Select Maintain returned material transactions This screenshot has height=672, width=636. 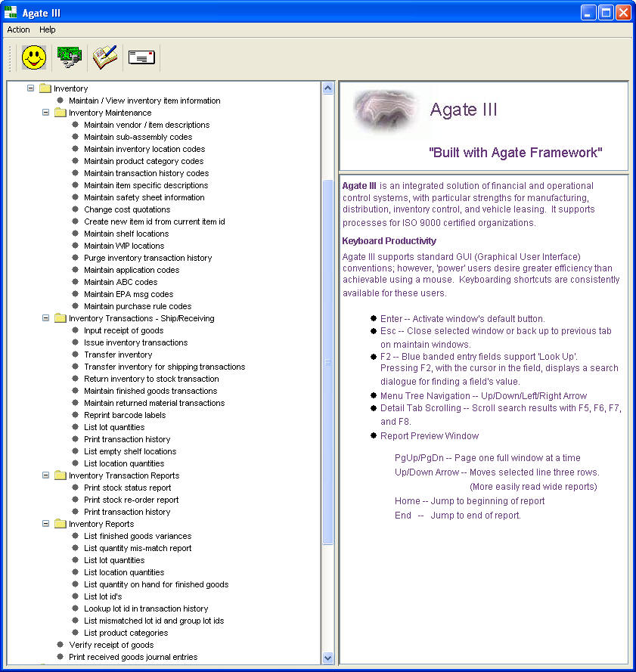[154, 403]
